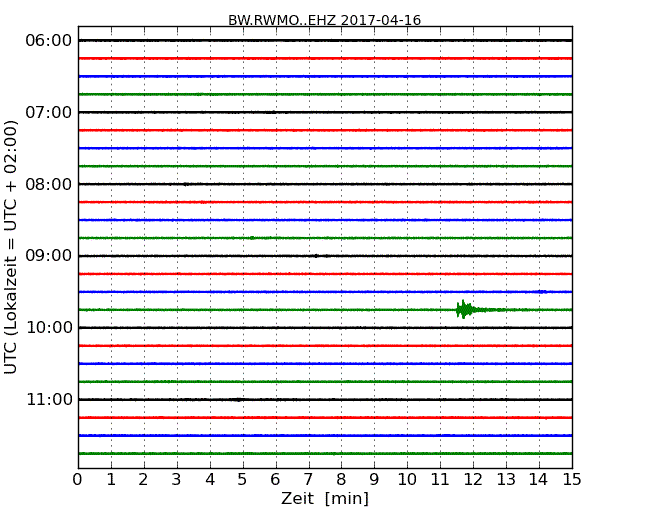Click x-axis tick label 5
The width and height of the screenshot is (650, 520).
[x=243, y=480]
